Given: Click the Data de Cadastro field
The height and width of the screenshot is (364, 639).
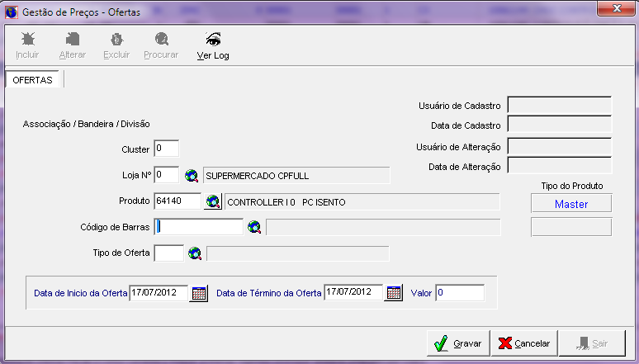Looking at the screenshot, I should (560, 124).
